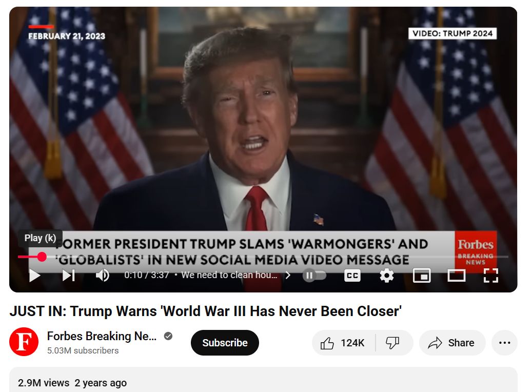Toggle closed captions CC button
Image resolution: width=532 pixels, height=392 pixels.
tap(352, 275)
